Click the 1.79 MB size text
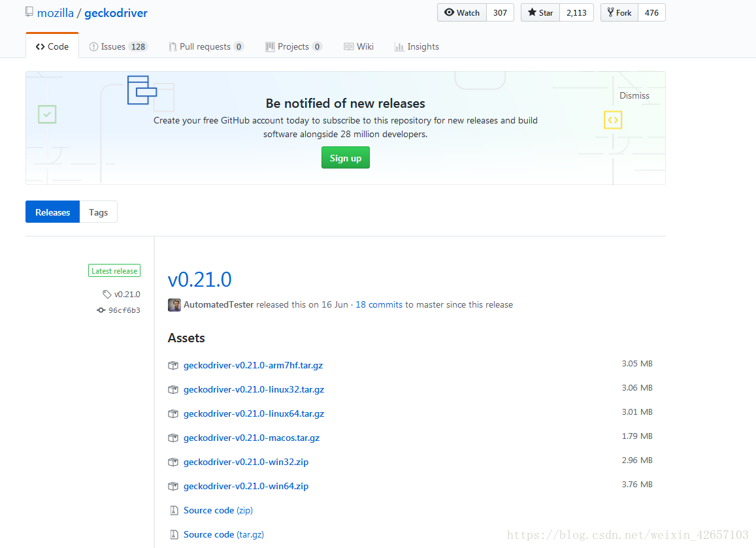This screenshot has width=756, height=548. [637, 436]
